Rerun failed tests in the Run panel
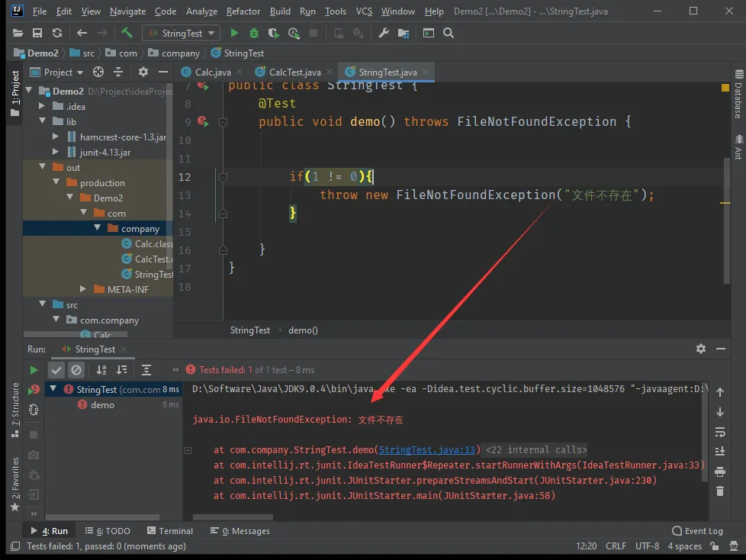The width and height of the screenshot is (746, 560). [x=34, y=390]
